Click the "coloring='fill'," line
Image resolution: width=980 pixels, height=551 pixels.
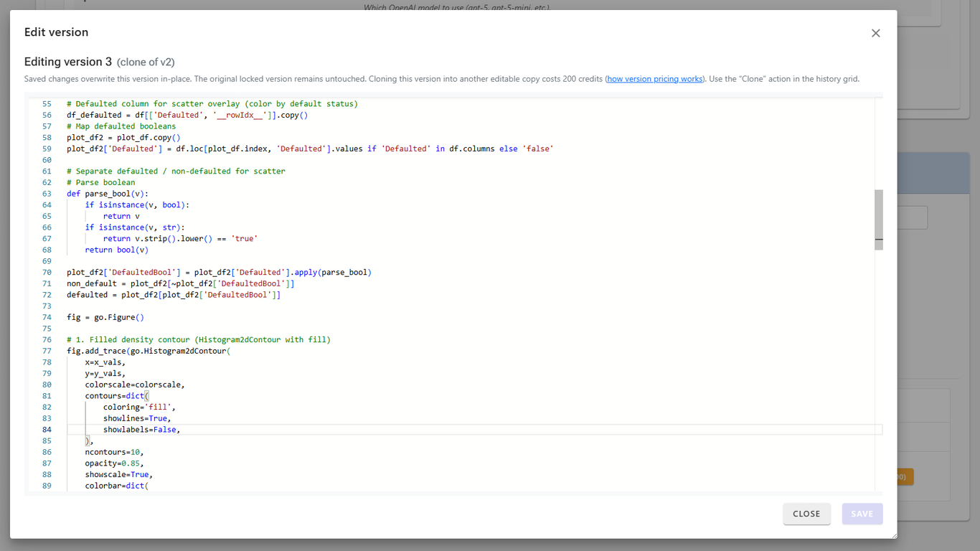coord(139,408)
